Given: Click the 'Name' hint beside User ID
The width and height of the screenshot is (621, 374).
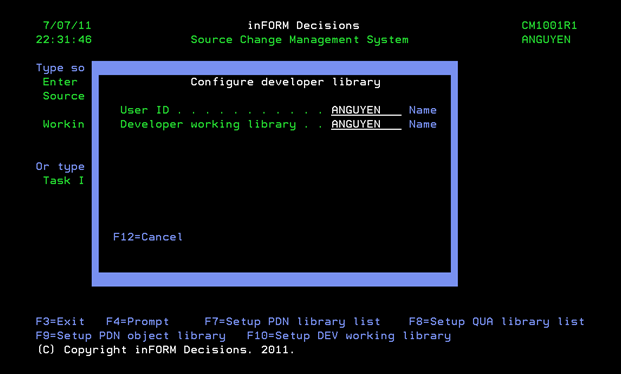Looking at the screenshot, I should [x=423, y=110].
